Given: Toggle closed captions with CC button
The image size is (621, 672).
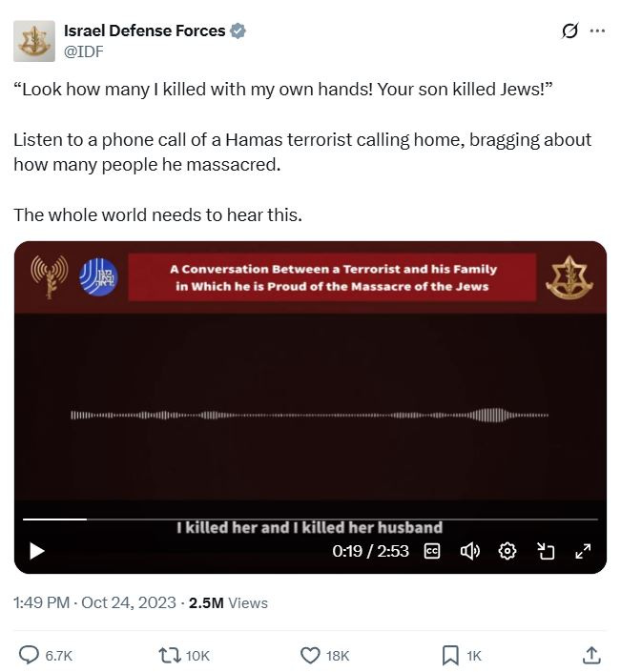Looking at the screenshot, I should (432, 551).
